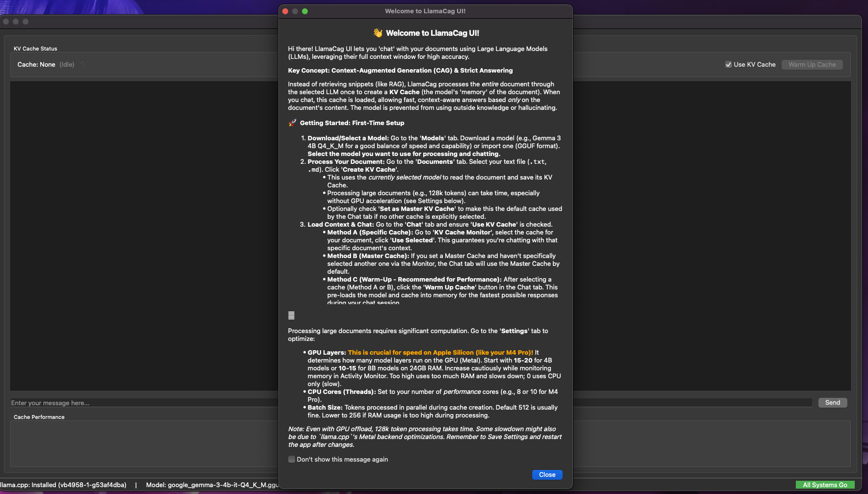The width and height of the screenshot is (868, 494).
Task: Click the green zoom button on the welcome dialog
Action: pos(305,11)
